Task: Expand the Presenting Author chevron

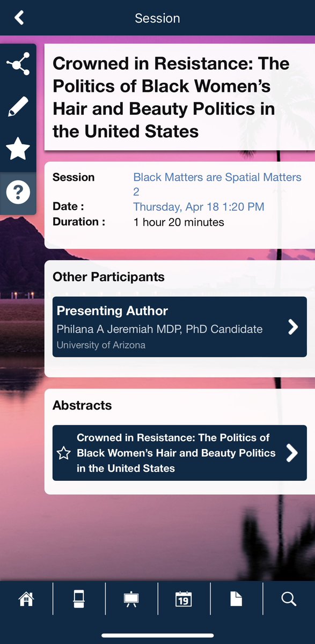Action: pyautogui.click(x=293, y=327)
